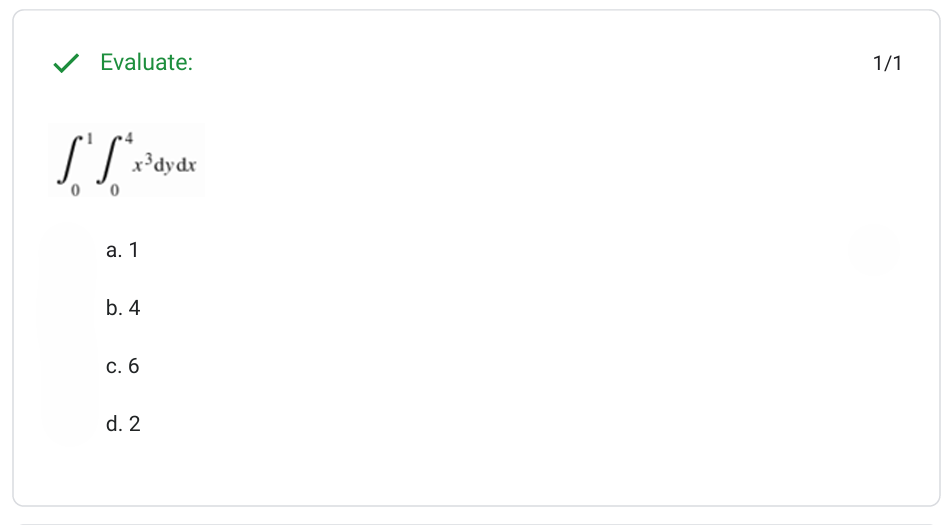Click the 1/1 score label

pos(887,64)
